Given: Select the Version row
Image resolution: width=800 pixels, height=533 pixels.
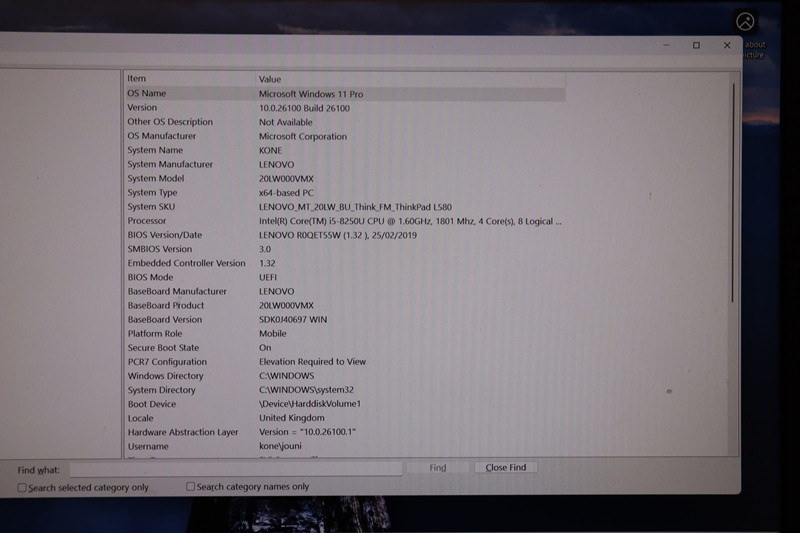Looking at the screenshot, I should (x=344, y=108).
